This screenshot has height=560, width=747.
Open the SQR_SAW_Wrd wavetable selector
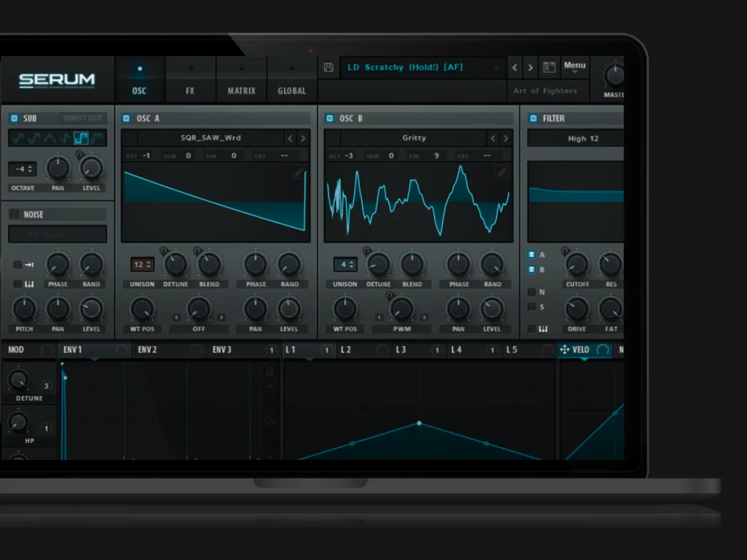pos(211,138)
